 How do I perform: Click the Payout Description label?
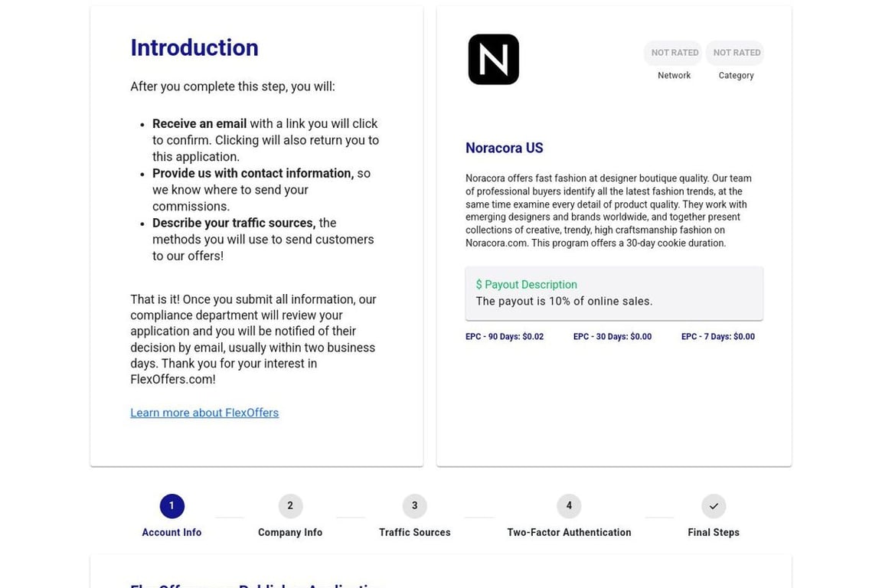[x=527, y=285]
